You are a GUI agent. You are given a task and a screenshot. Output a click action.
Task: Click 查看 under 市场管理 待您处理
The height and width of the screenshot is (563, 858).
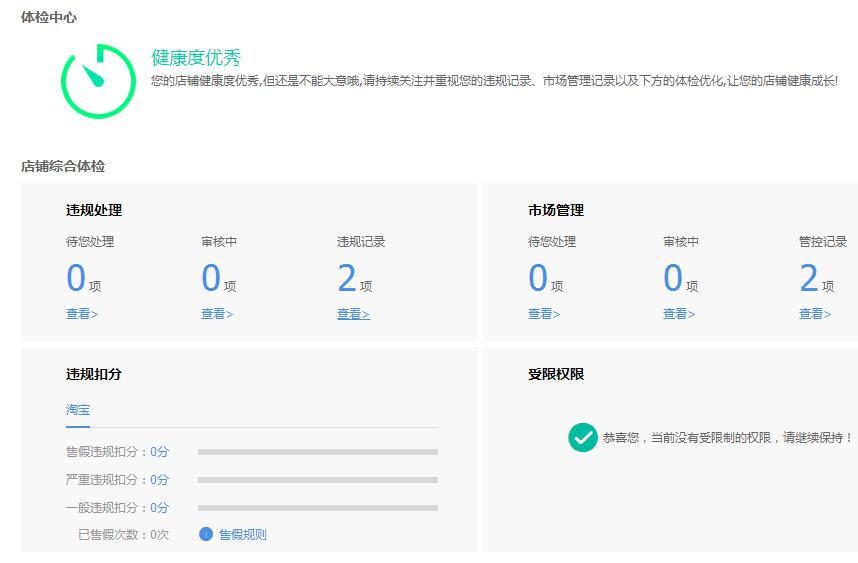(x=544, y=314)
